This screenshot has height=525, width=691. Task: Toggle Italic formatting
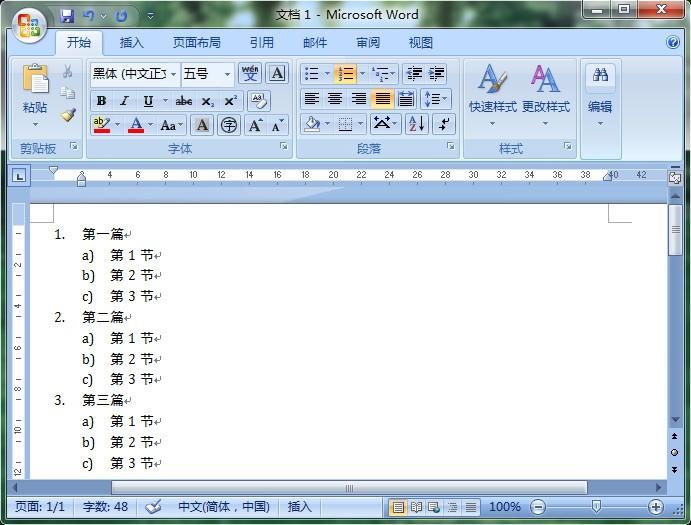pos(125,101)
